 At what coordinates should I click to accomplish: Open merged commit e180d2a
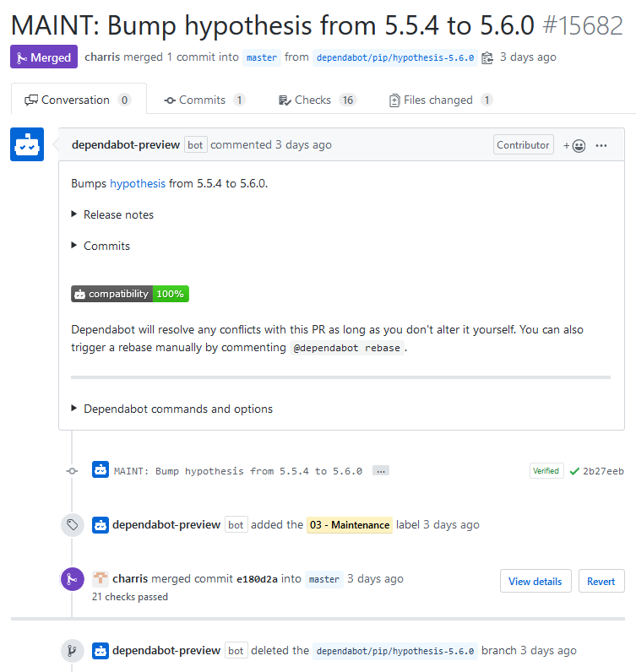(257, 579)
